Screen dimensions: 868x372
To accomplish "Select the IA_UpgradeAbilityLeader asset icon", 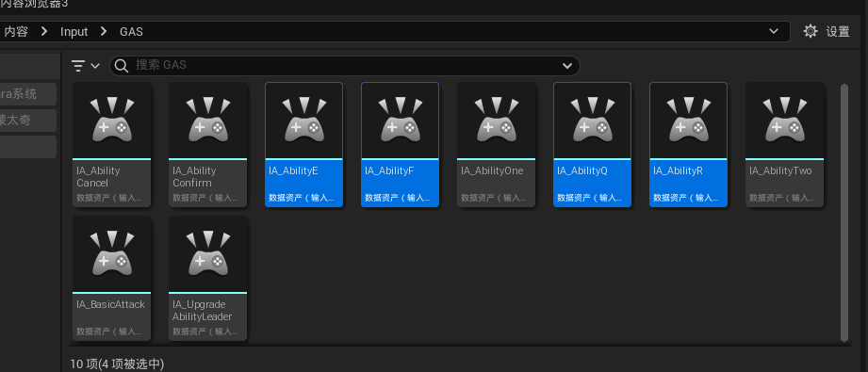I will (207, 254).
